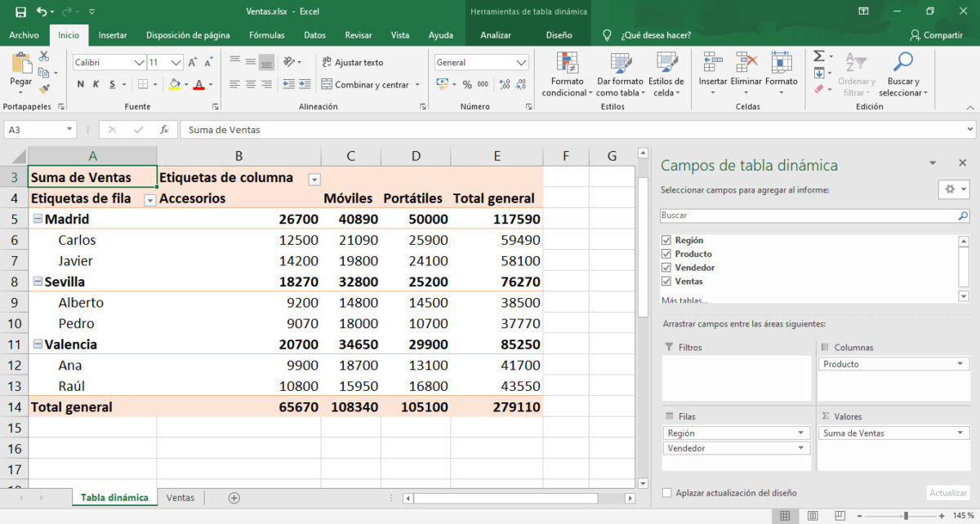980x524 pixels.
Task: Open Buscar y seleccionar
Action: 903,74
